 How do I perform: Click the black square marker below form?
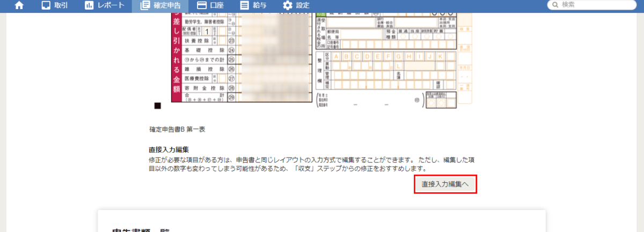pyautogui.click(x=157, y=106)
